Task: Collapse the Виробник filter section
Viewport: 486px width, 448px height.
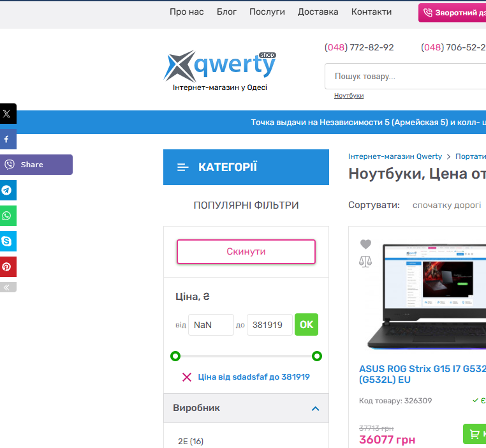Action: pyautogui.click(x=315, y=408)
